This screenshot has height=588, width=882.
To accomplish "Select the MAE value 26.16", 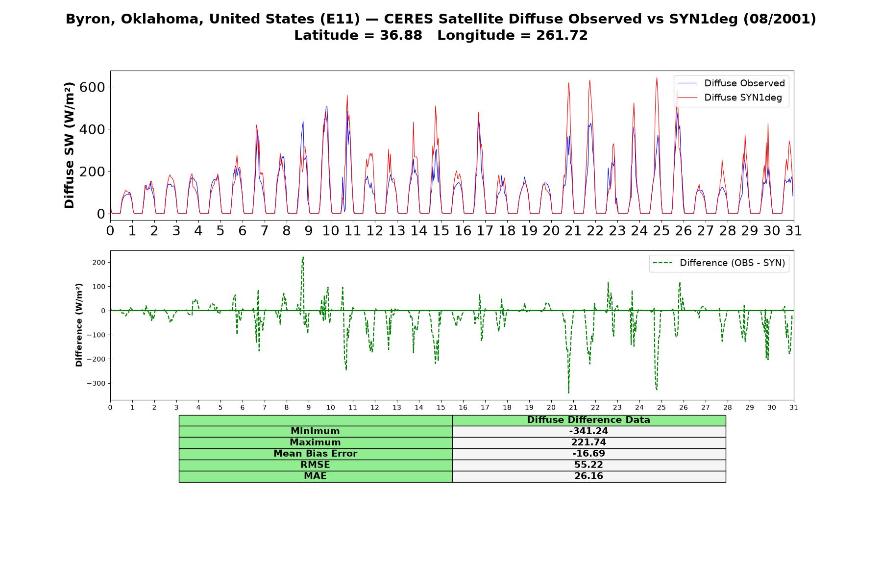I will (x=588, y=476).
